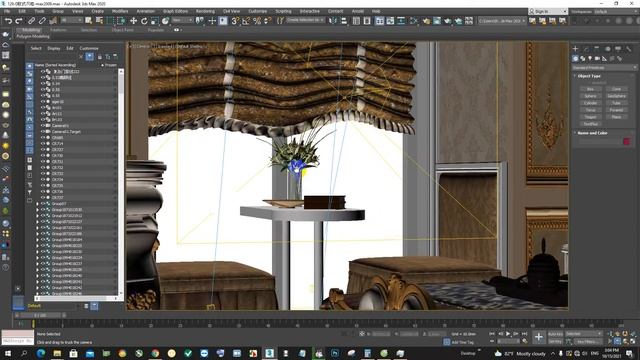The image size is (640, 360).
Task: Activate the Select and Rotate tool
Action: click(144, 21)
